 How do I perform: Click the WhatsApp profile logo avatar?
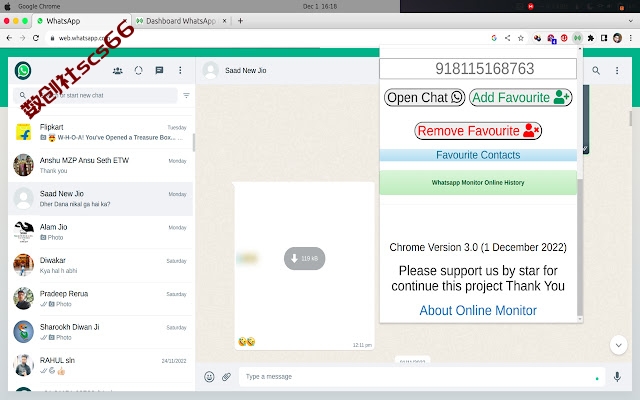23,71
